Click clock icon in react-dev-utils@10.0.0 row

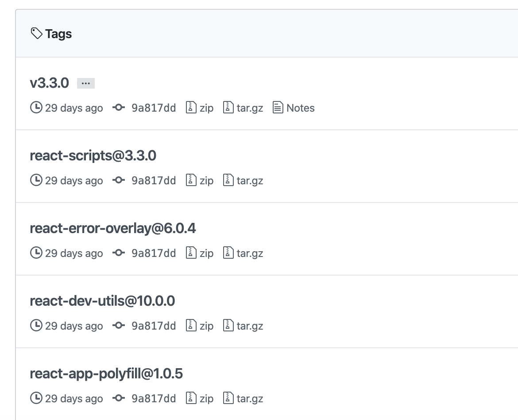point(36,326)
